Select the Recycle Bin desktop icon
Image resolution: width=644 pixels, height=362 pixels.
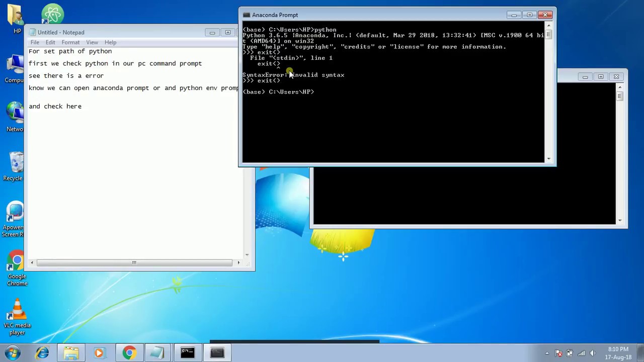pyautogui.click(x=14, y=166)
